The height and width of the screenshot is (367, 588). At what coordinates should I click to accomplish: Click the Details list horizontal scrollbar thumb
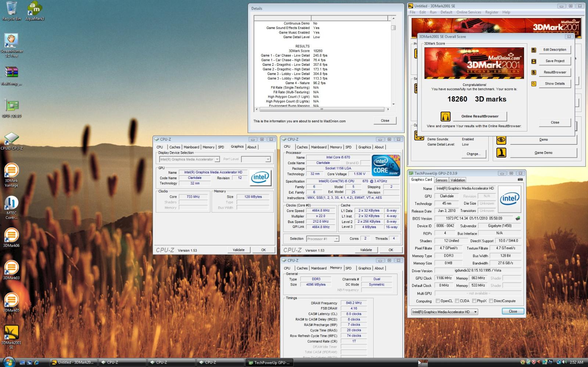click(x=321, y=109)
